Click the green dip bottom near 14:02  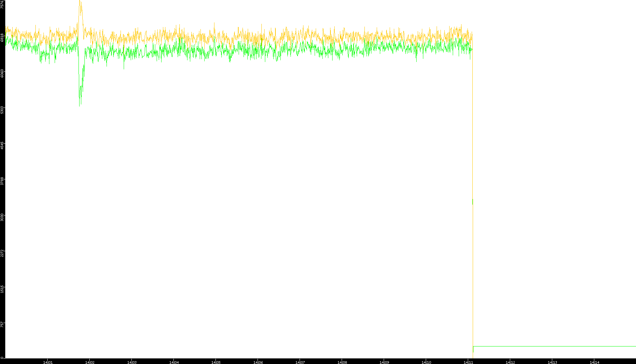[80, 104]
